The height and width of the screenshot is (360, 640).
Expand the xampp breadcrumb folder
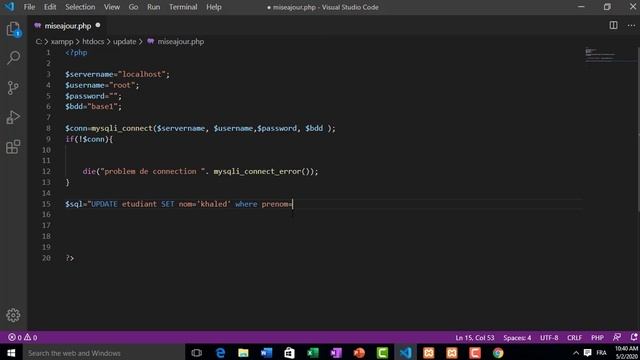pyautogui.click(x=62, y=42)
